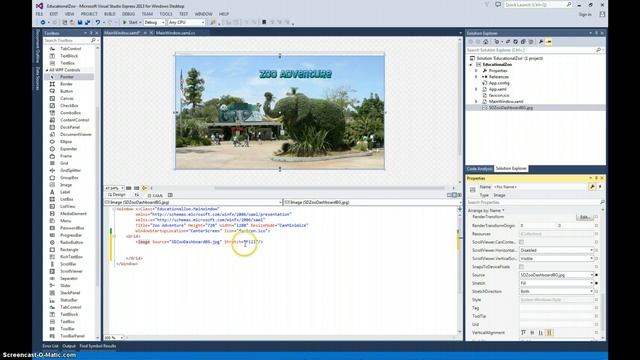Click the Properties wrench icon in Solution Explorer toolbar
Screen dimensions: 640x360
click(x=541, y=42)
